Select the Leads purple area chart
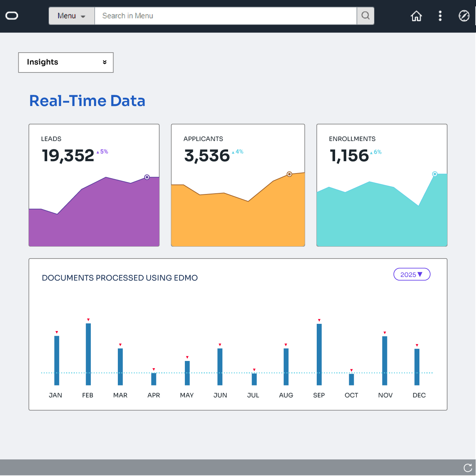Viewport: 476px width, 476px height. click(x=94, y=216)
